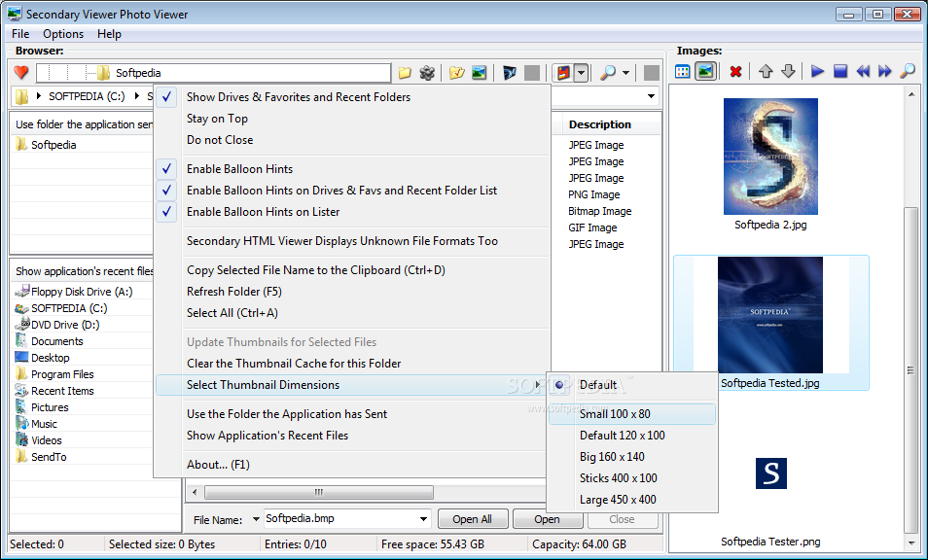The image size is (928, 560).
Task: Click the file list horizontal scrollbar thumb
Action: click(x=319, y=492)
